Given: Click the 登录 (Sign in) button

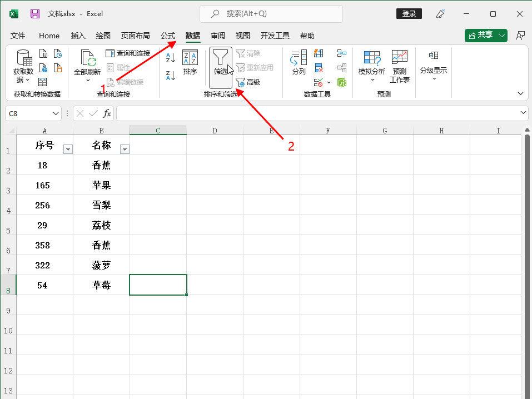Looking at the screenshot, I should (x=409, y=14).
